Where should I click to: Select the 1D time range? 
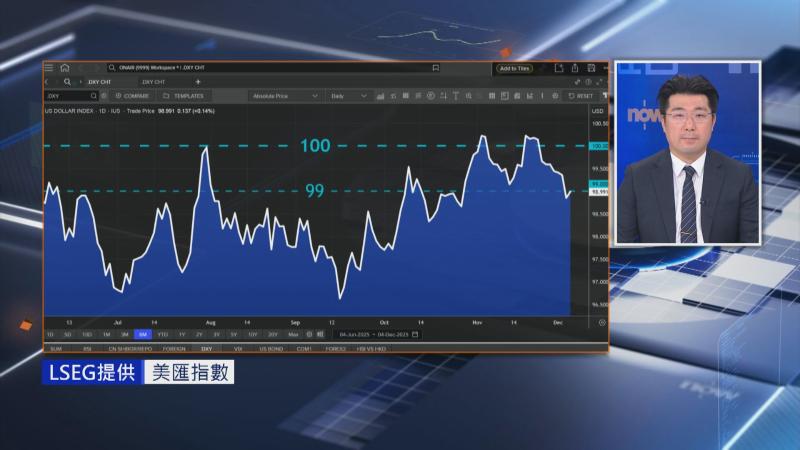pos(50,334)
